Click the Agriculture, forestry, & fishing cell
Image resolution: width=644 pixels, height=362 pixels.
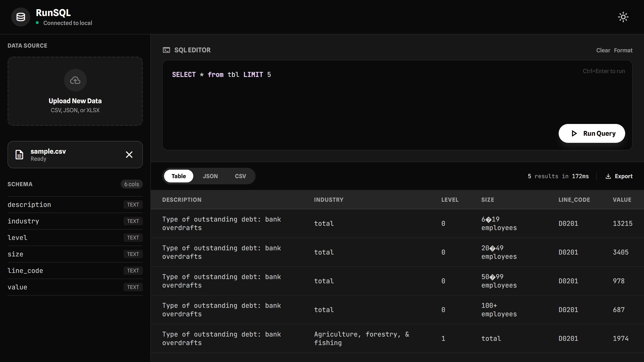362,338
